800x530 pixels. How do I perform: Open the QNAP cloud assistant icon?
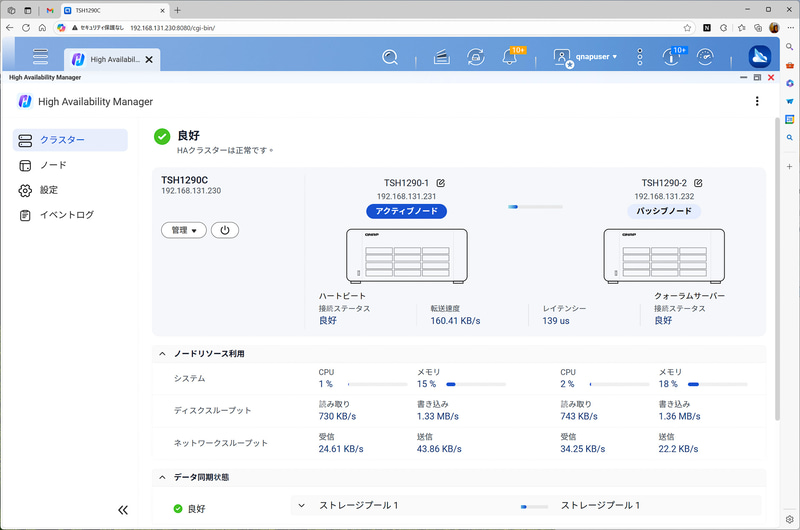[760, 57]
